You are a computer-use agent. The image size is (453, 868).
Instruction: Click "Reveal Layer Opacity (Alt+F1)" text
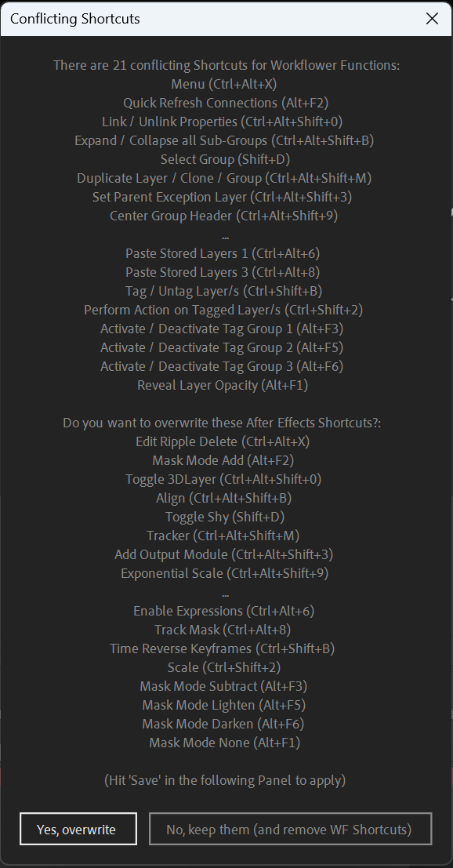pyautogui.click(x=223, y=385)
